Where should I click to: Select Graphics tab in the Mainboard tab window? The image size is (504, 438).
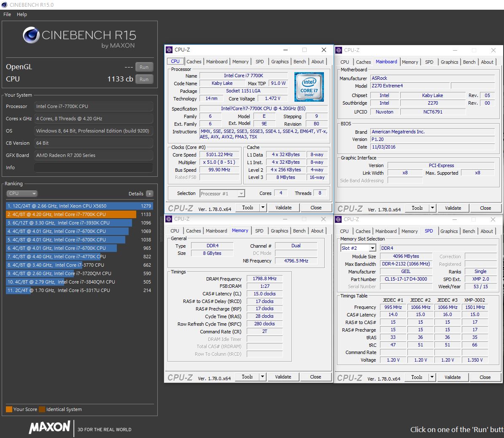coord(449,62)
